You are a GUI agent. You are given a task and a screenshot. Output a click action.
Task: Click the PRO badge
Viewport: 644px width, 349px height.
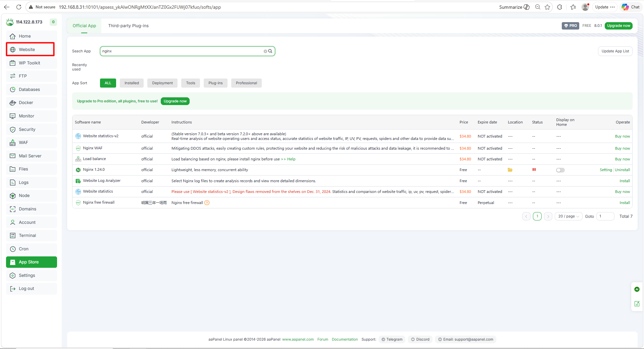tap(571, 26)
